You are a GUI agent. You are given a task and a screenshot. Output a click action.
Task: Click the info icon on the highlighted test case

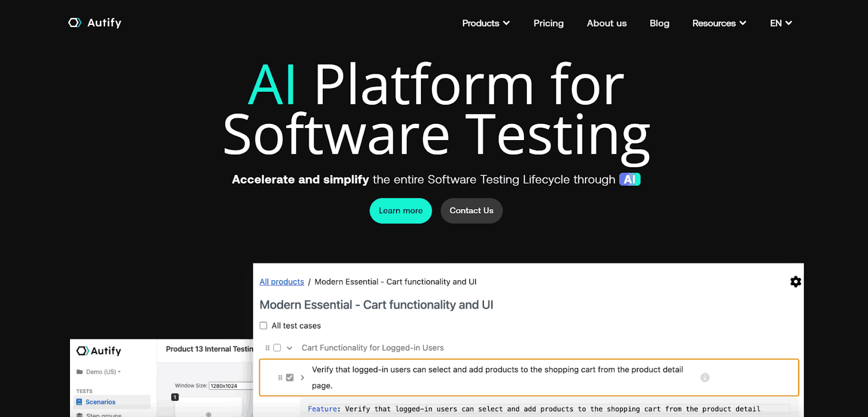[705, 377]
